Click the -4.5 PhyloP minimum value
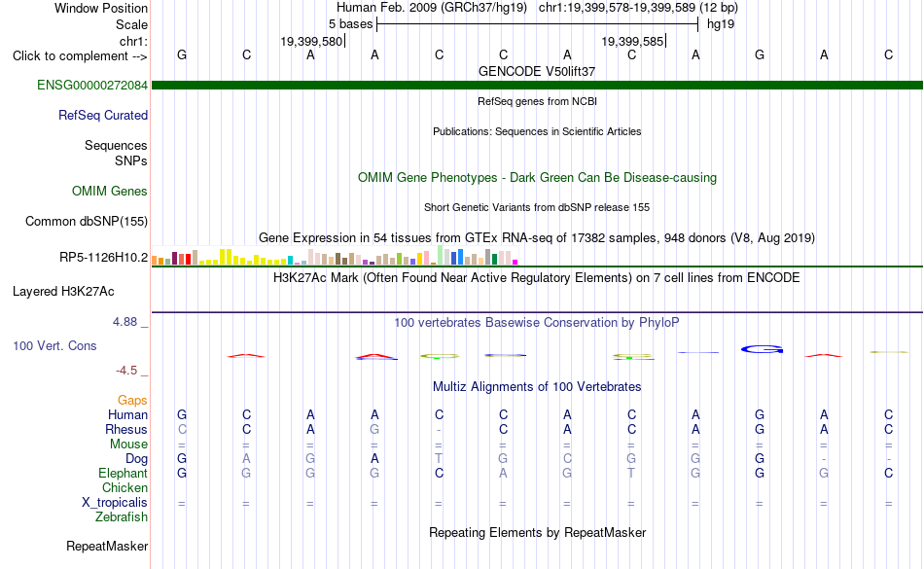 click(126, 370)
